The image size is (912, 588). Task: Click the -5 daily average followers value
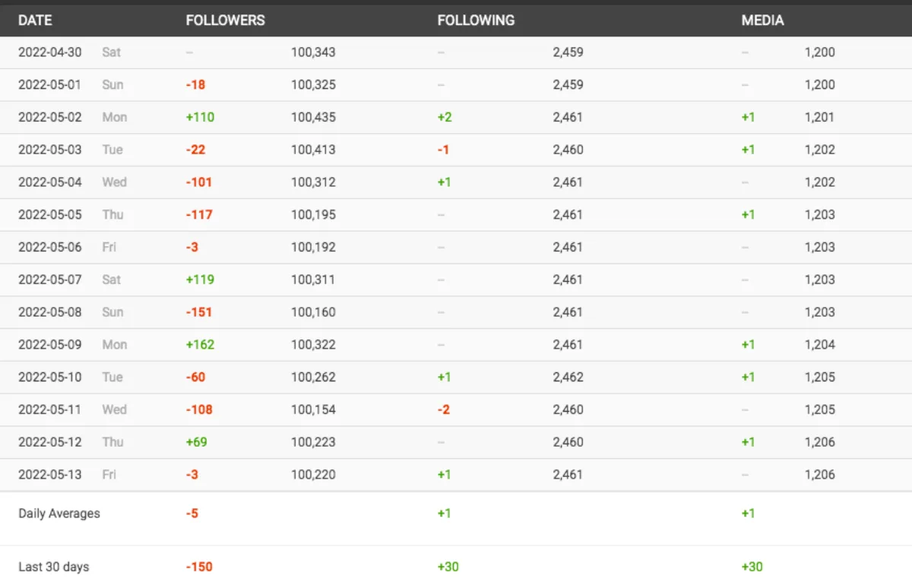click(192, 514)
